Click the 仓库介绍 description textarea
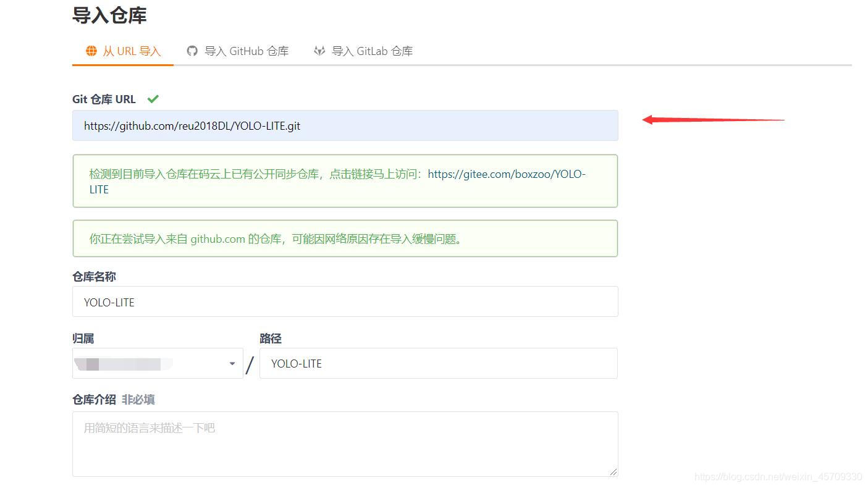Viewport: 868px width, 488px height. pos(345,444)
